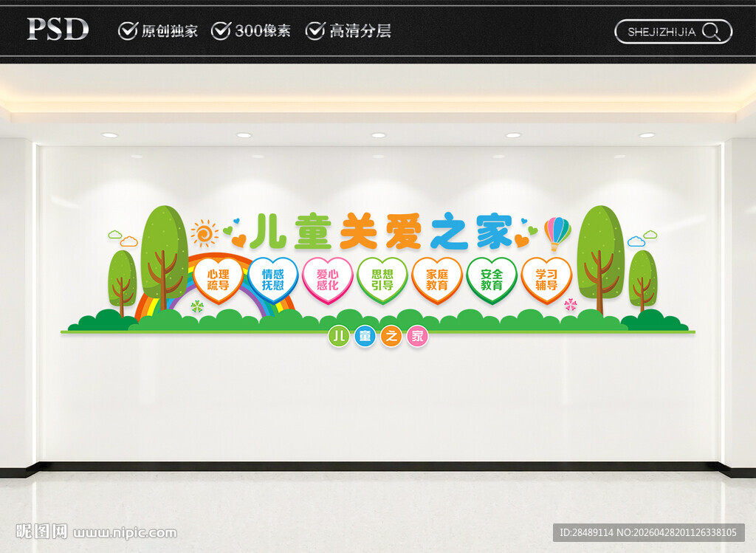Click the pink circle with 家
Viewport: 756px width, 553px height.
418,336
